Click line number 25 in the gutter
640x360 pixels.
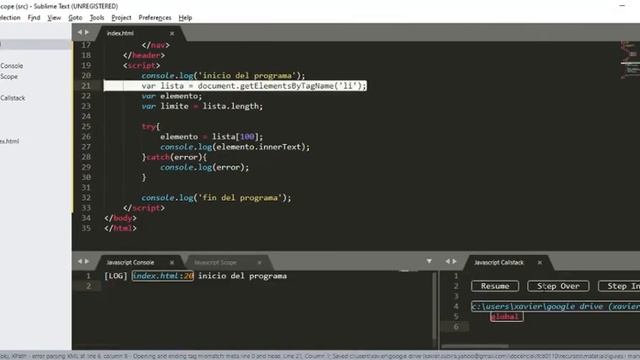pyautogui.click(x=86, y=127)
